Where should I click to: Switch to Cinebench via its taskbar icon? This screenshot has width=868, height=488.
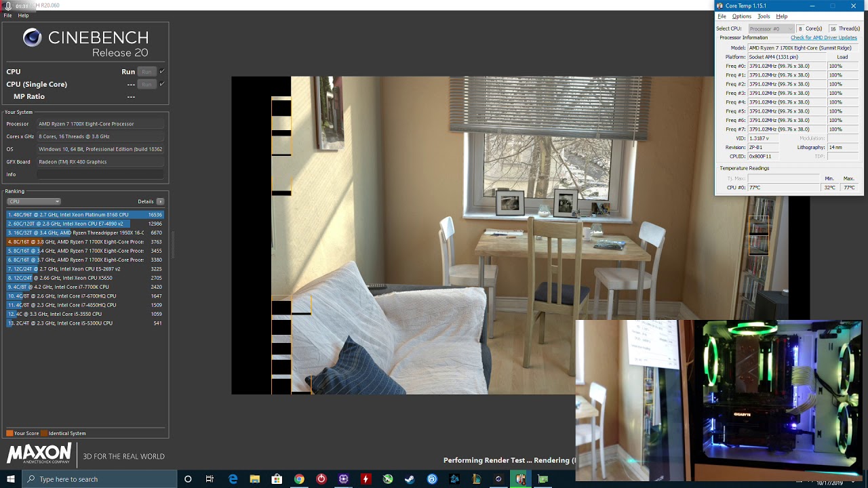(498, 479)
